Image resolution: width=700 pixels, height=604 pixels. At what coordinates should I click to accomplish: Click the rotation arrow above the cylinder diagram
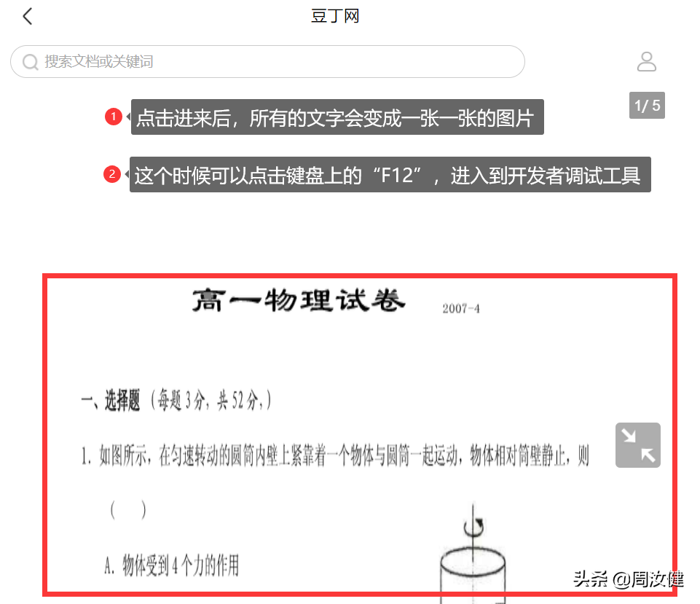coord(474,527)
